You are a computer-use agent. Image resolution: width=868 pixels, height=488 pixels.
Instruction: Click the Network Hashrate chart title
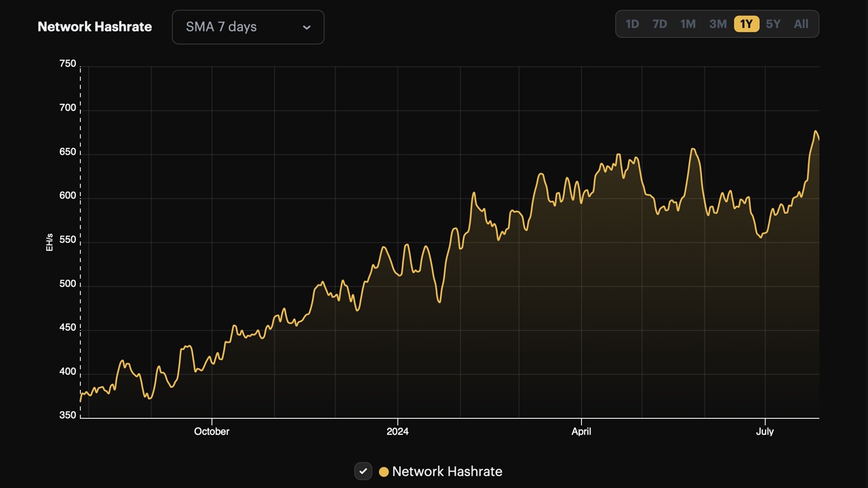pos(95,26)
